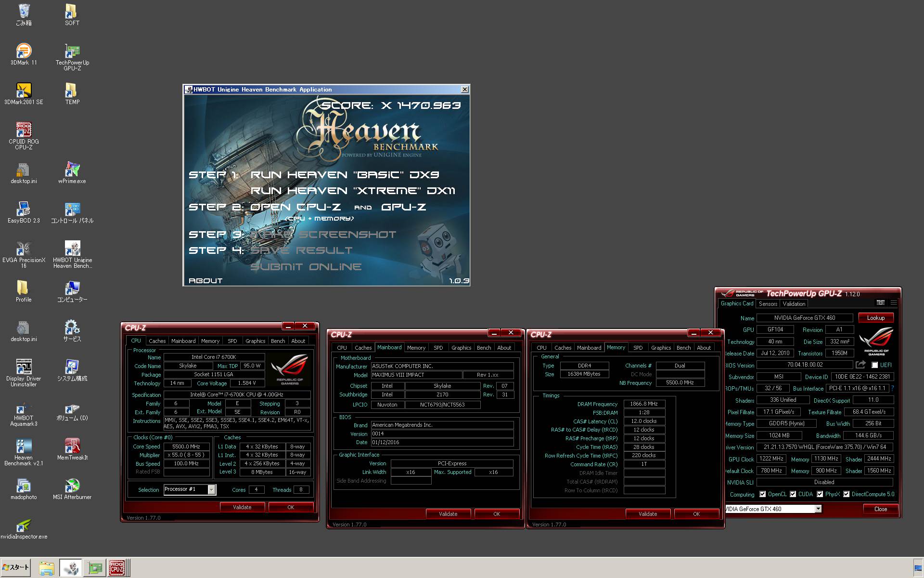Launch 3DMark2001 SE desktop shortcut

coord(24,94)
